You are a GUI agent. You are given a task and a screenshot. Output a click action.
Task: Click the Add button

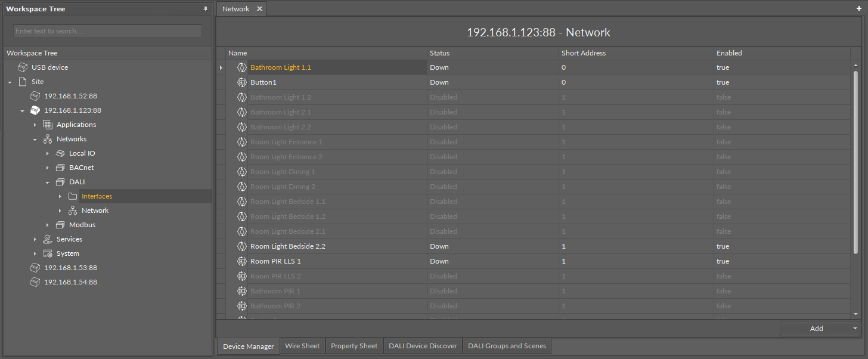[816, 329]
